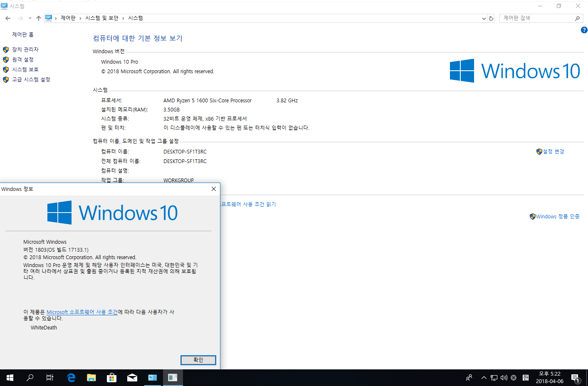Click the computer icon in address bar
The image size is (588, 386).
coord(49,18)
